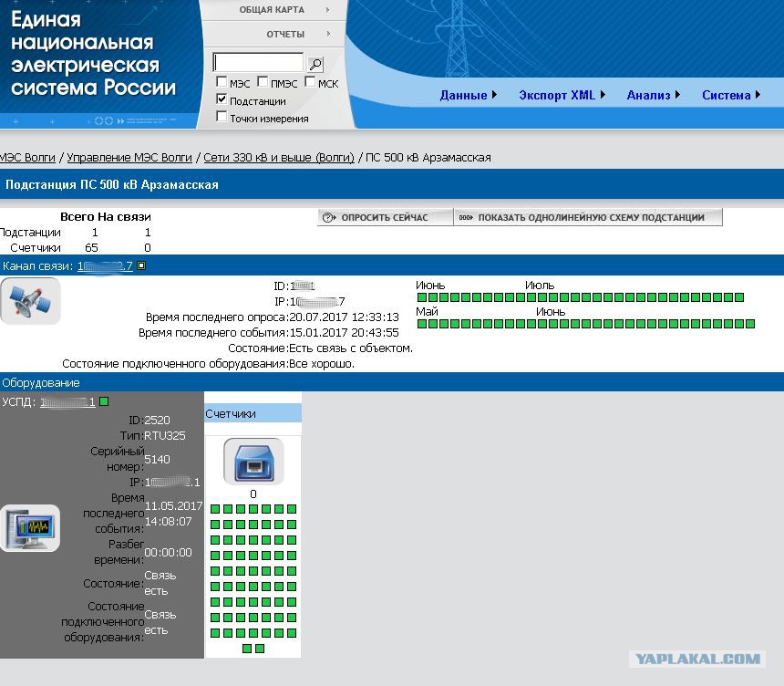The height and width of the screenshot is (686, 784).
Task: Click the first meter square in top row
Action: click(x=215, y=509)
